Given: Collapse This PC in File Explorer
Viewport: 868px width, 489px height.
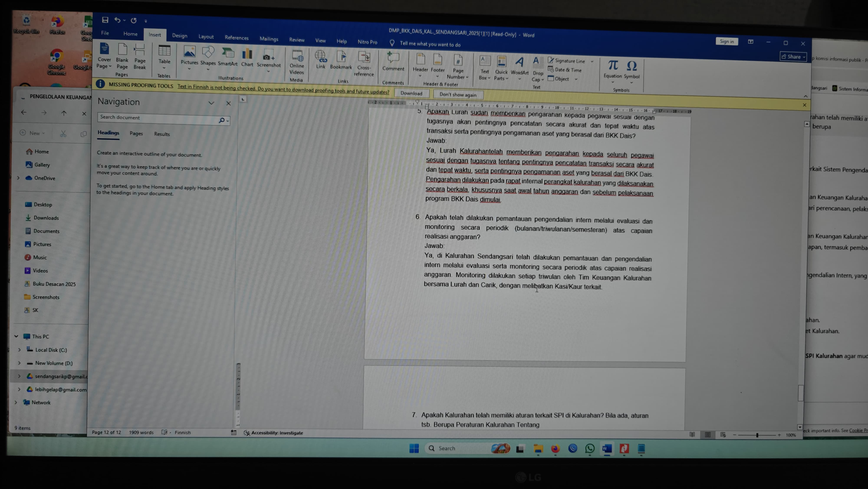Looking at the screenshot, I should [16, 336].
